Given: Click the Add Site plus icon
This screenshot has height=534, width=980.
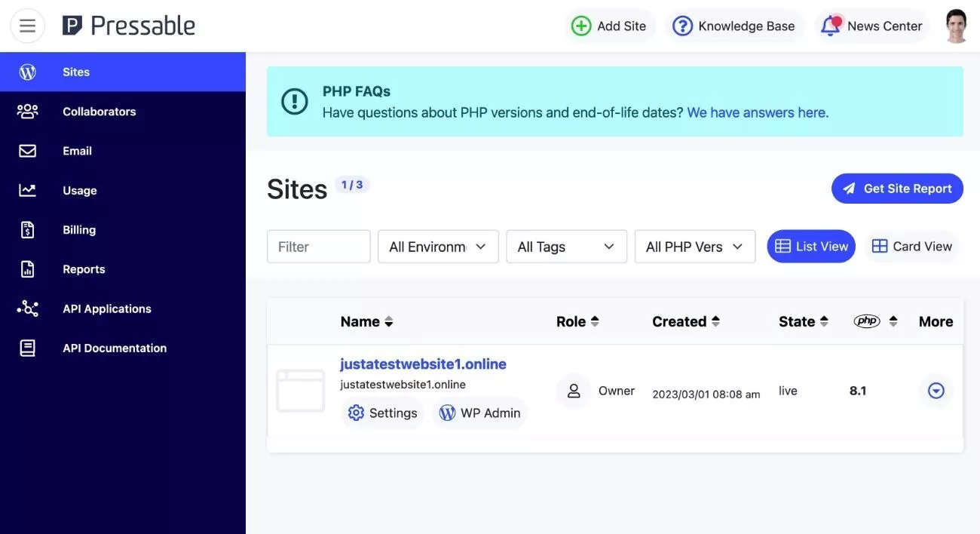Looking at the screenshot, I should click(581, 26).
